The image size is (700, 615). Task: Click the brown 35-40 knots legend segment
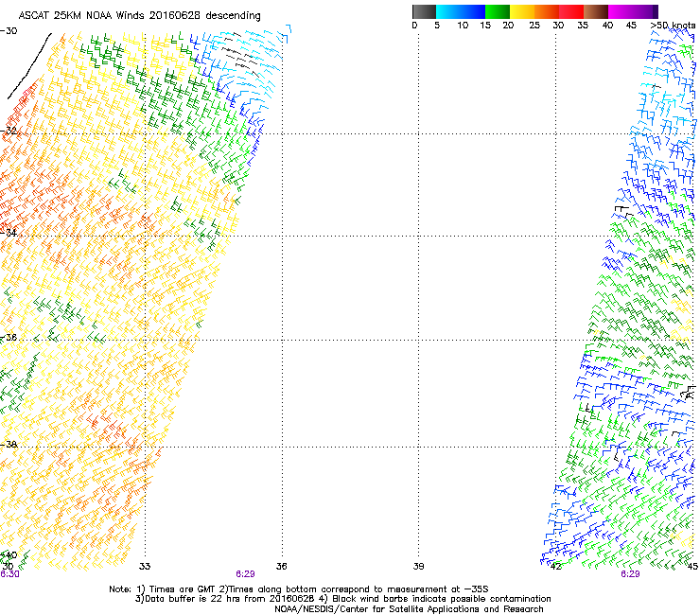596,11
